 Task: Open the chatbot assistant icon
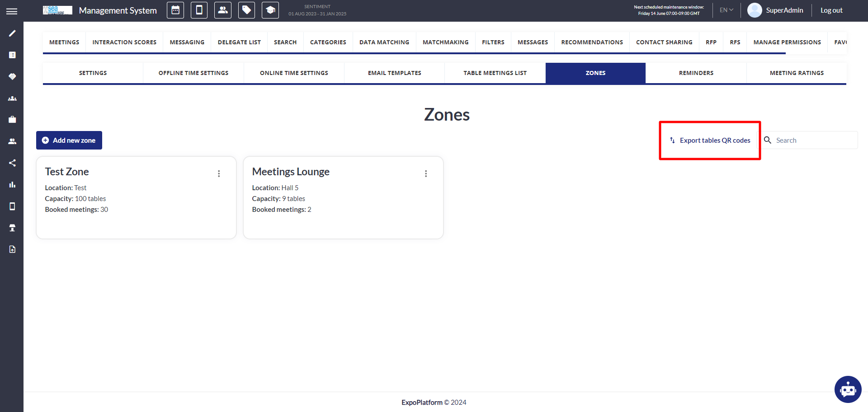pyautogui.click(x=848, y=389)
